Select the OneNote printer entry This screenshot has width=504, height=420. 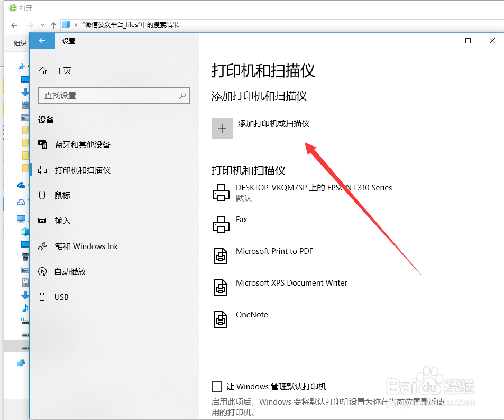[x=252, y=315]
